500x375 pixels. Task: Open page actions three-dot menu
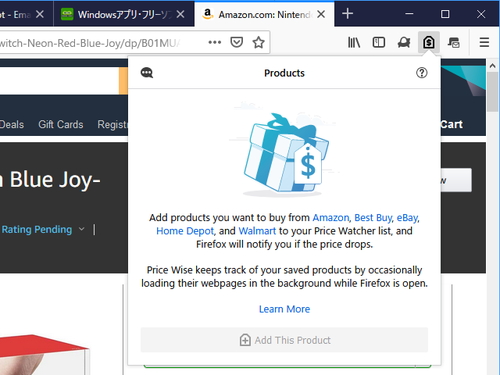(214, 42)
